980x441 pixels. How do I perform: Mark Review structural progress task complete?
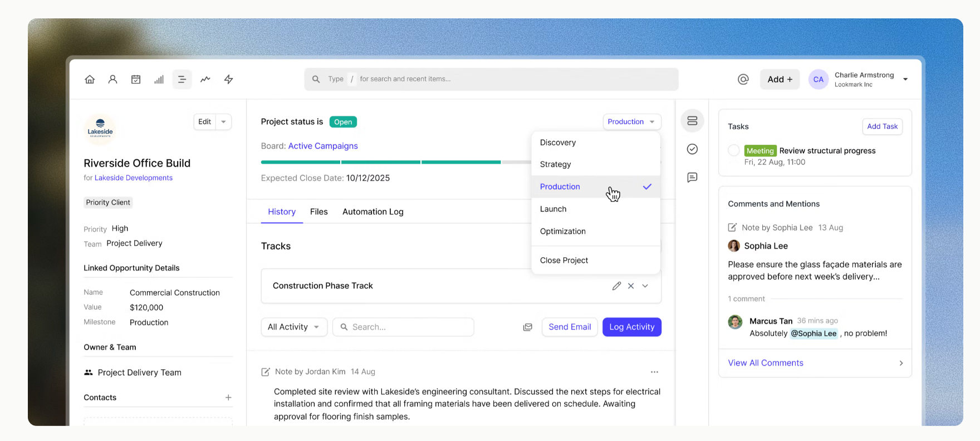[x=734, y=150]
